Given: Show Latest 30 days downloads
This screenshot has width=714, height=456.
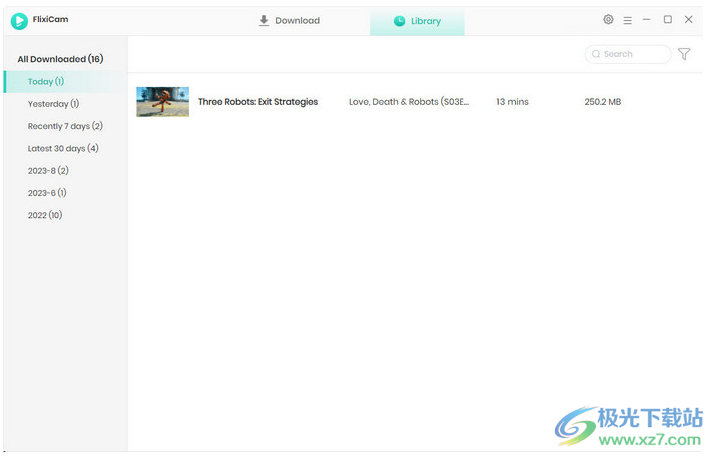Looking at the screenshot, I should point(63,148).
